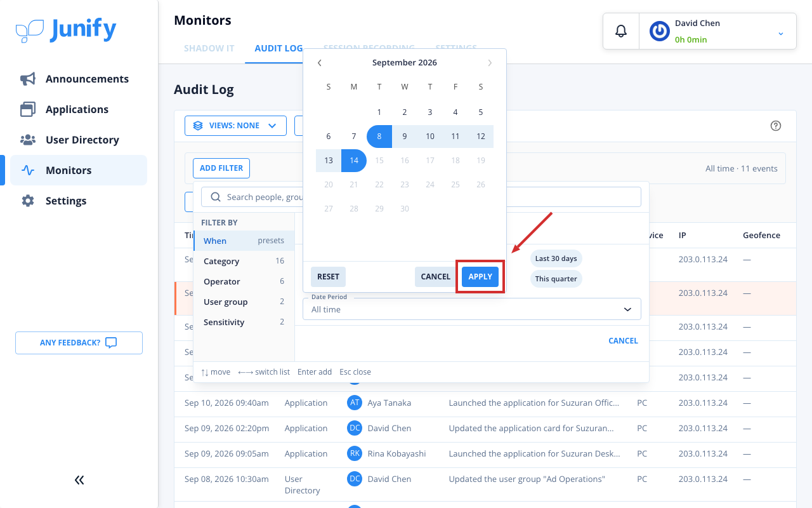The width and height of the screenshot is (812, 508).
Task: Reset the calendar selection
Action: (328, 277)
